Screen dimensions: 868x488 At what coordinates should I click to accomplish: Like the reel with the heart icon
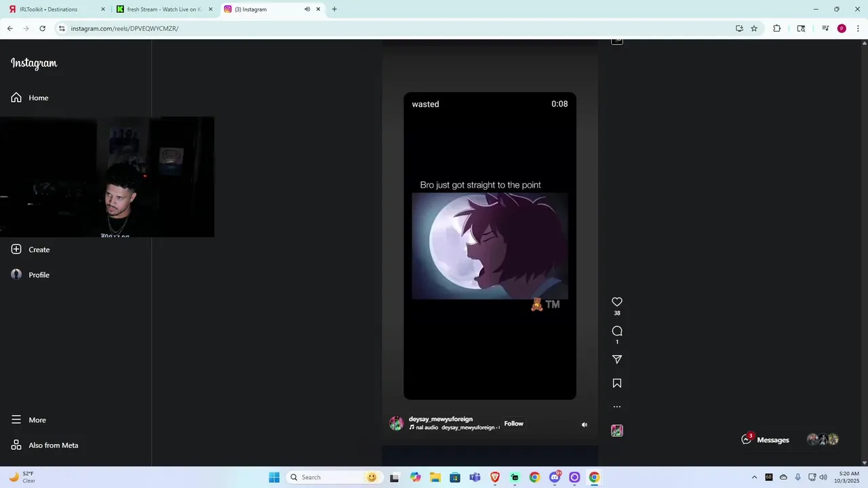click(x=617, y=302)
